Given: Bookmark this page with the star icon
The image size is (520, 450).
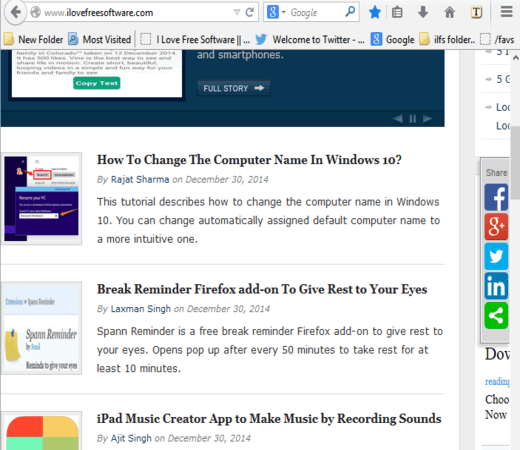Looking at the screenshot, I should [x=375, y=12].
